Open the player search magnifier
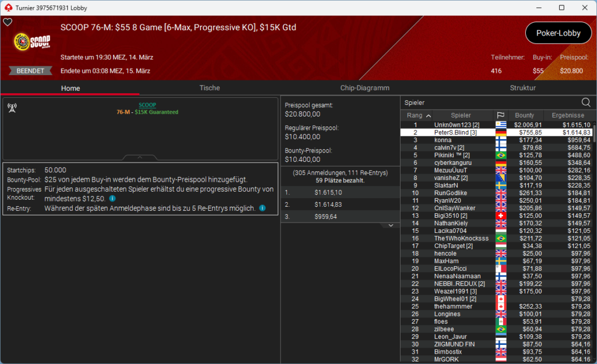Viewport: 597px width, 364px height. pyautogui.click(x=586, y=103)
